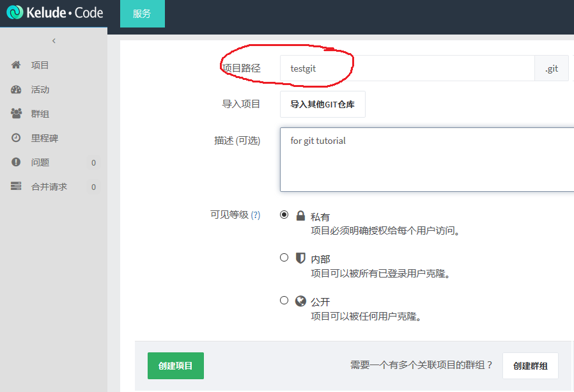Screen dimensions: 574x392
Task: Click the Kelude Code logo
Action: (54, 13)
